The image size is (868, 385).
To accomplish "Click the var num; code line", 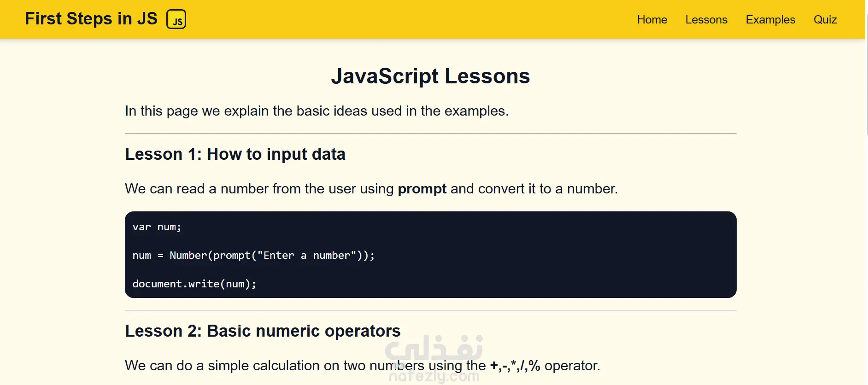I will click(157, 227).
